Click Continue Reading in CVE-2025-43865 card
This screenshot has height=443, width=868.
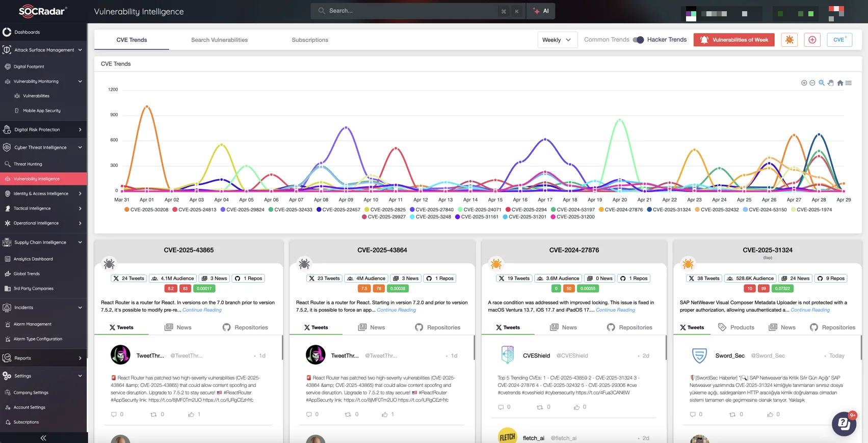click(202, 310)
